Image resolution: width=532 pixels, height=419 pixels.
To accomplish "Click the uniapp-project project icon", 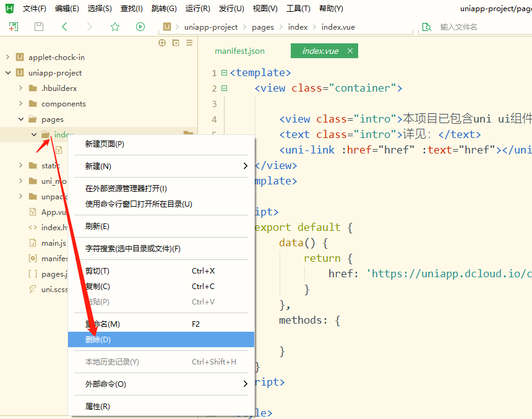I will click(x=20, y=72).
